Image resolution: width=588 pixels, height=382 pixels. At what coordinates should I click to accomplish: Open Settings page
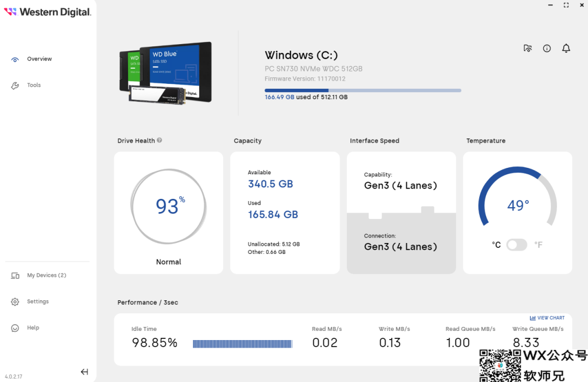38,301
